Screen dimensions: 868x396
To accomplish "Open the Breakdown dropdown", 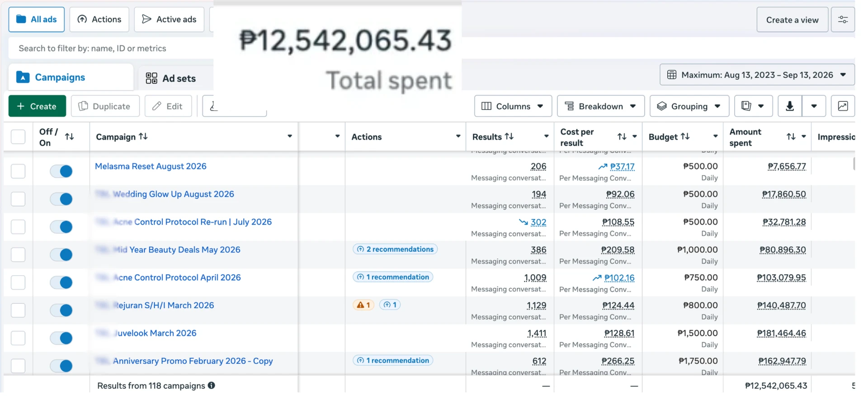I will 601,106.
